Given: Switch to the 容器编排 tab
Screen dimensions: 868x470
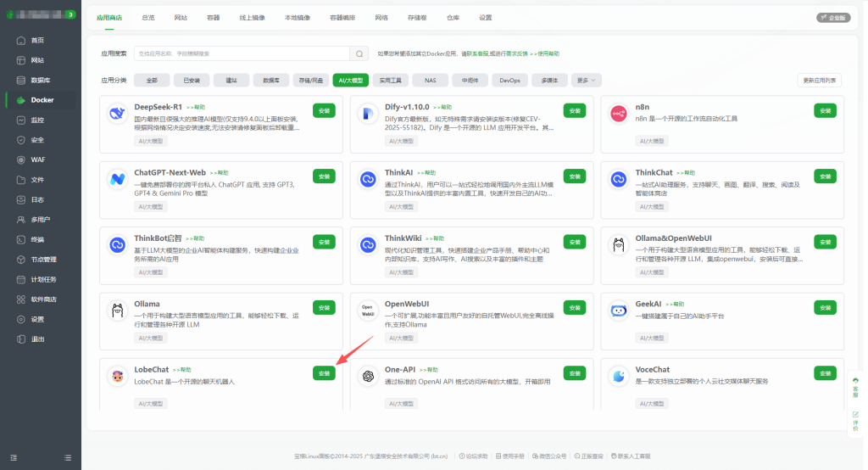Looking at the screenshot, I should coord(342,17).
